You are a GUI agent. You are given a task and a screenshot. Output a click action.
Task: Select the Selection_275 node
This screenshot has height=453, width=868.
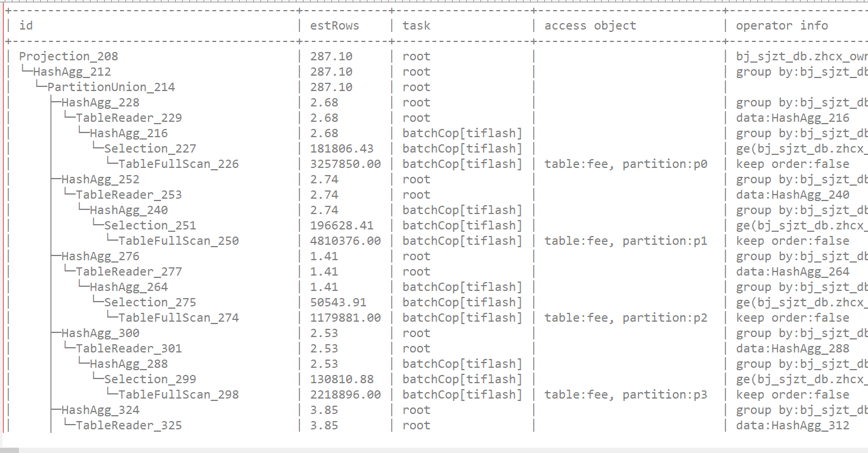150,302
